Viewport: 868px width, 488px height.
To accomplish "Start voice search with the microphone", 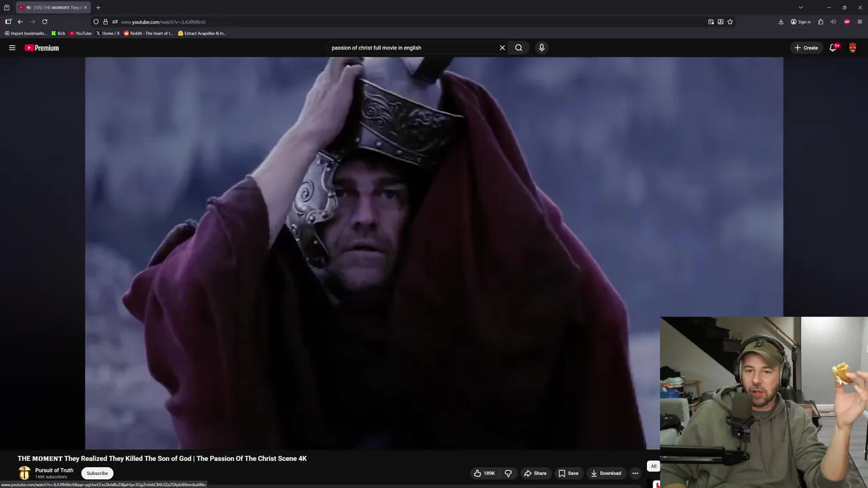I will click(x=541, y=47).
